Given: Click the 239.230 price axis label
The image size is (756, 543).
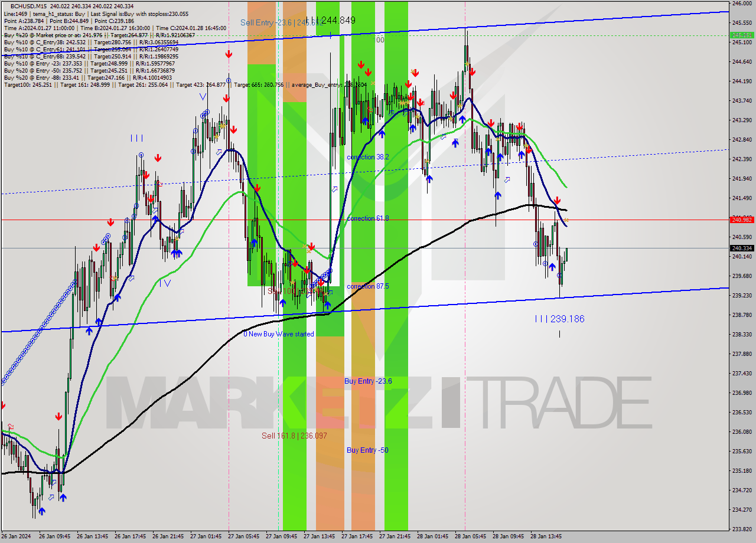Looking at the screenshot, I should click(742, 295).
